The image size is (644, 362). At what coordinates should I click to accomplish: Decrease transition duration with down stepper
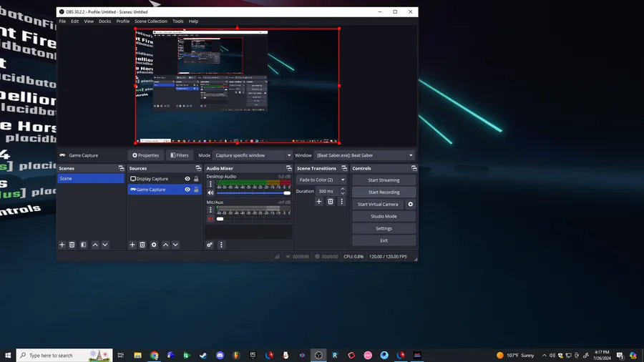pyautogui.click(x=343, y=193)
